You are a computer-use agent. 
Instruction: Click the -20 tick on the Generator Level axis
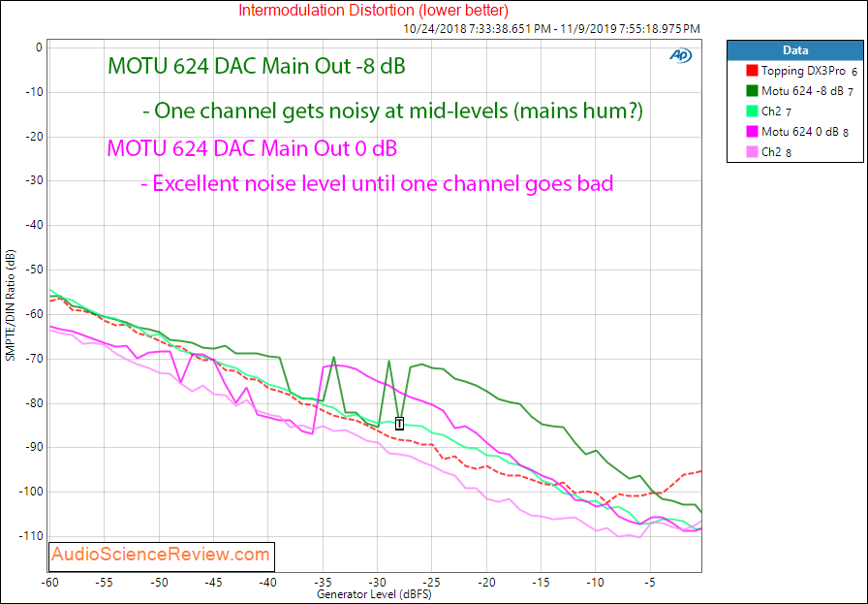(486, 583)
